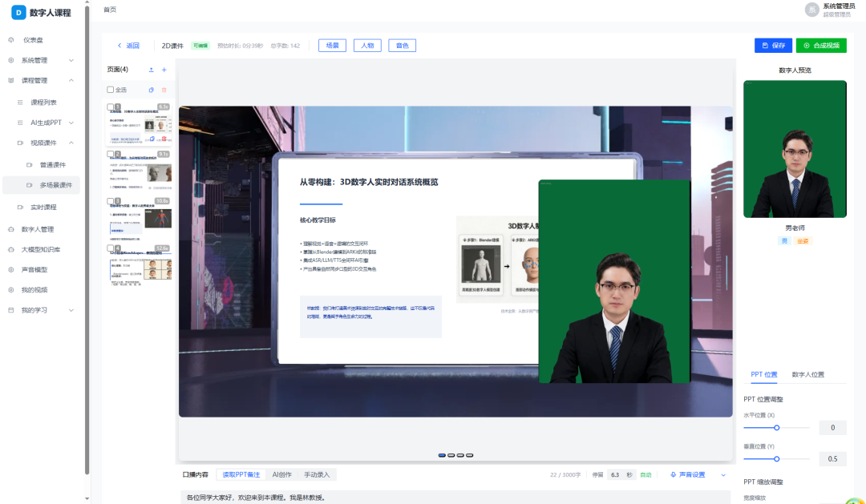This screenshot has height=504, width=866.
Task: Expand the AI生成PPT submenu chevron
Action: [x=71, y=123]
